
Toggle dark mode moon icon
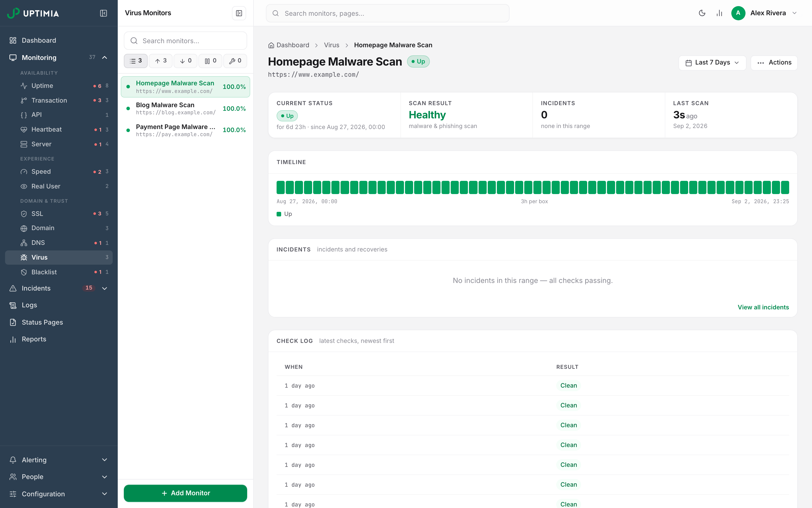pos(702,13)
